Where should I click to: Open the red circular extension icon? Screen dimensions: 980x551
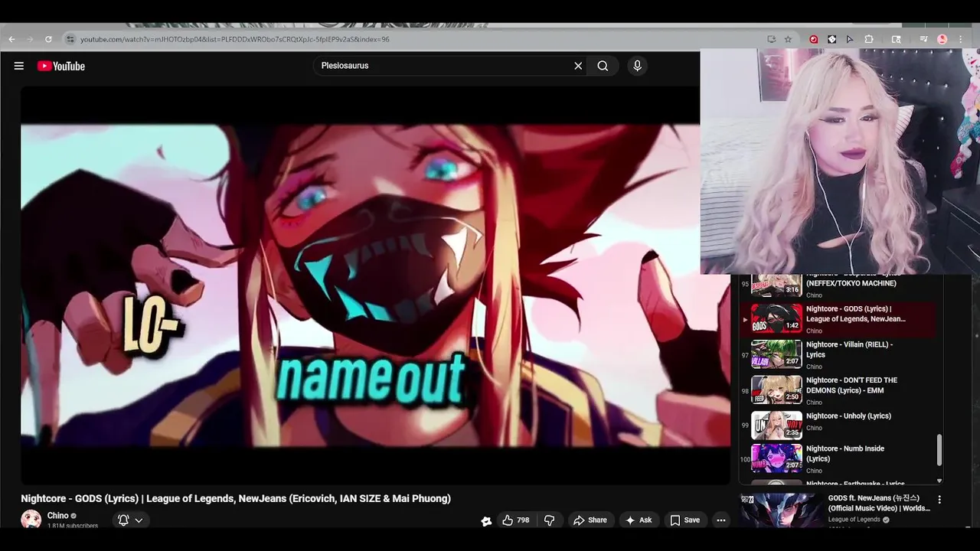click(813, 39)
